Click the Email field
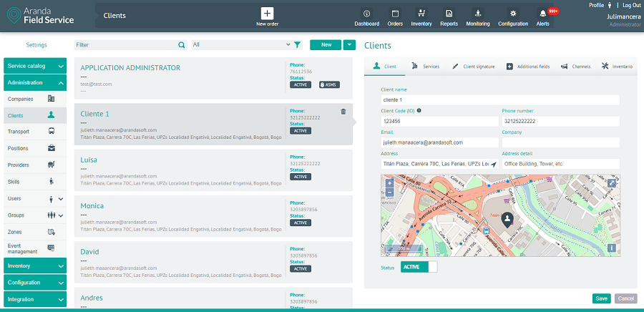Viewport: 644px width, 312px height. click(x=439, y=142)
